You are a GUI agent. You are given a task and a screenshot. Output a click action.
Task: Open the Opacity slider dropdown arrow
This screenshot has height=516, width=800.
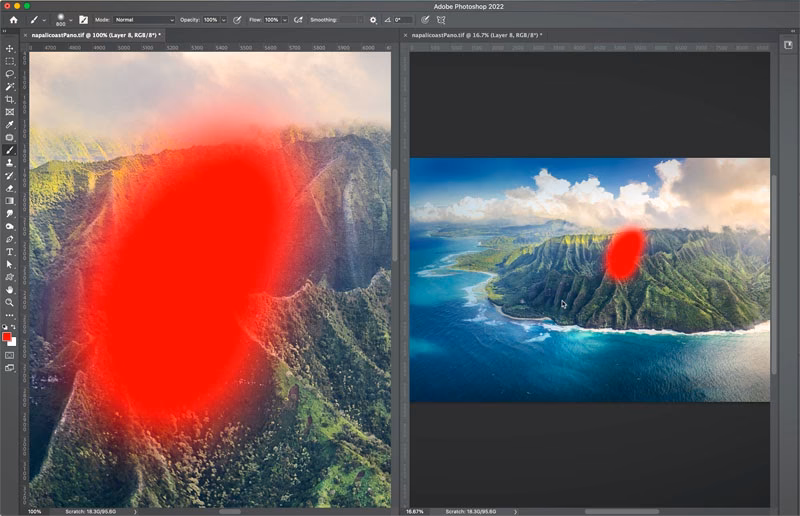click(223, 20)
